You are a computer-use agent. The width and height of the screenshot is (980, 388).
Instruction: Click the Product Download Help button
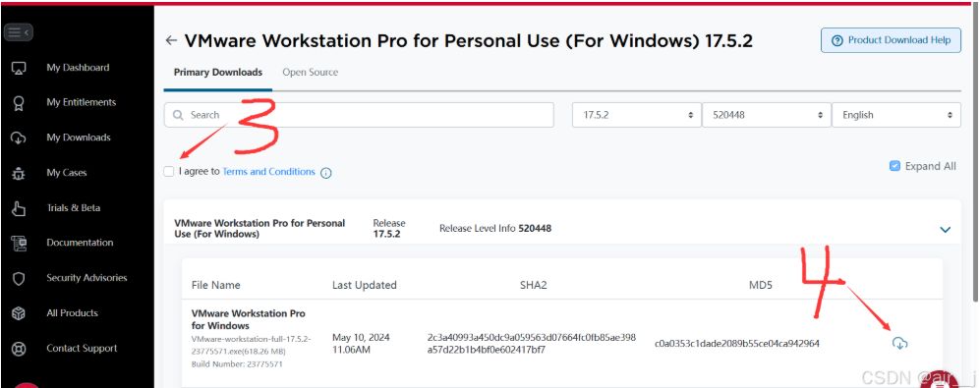coord(891,40)
